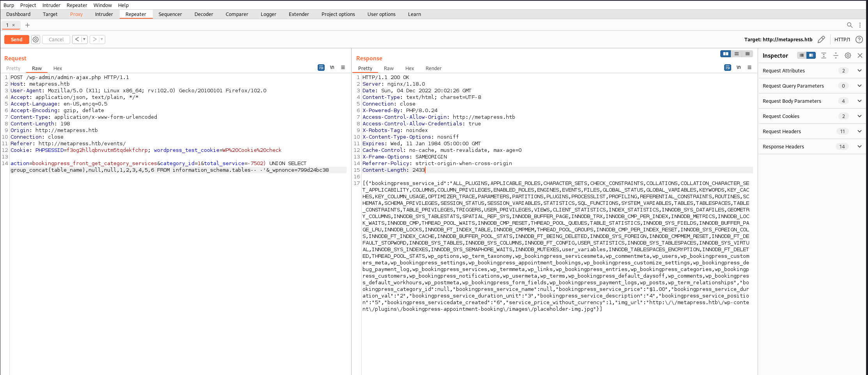Go back to previous request in history

click(77, 39)
